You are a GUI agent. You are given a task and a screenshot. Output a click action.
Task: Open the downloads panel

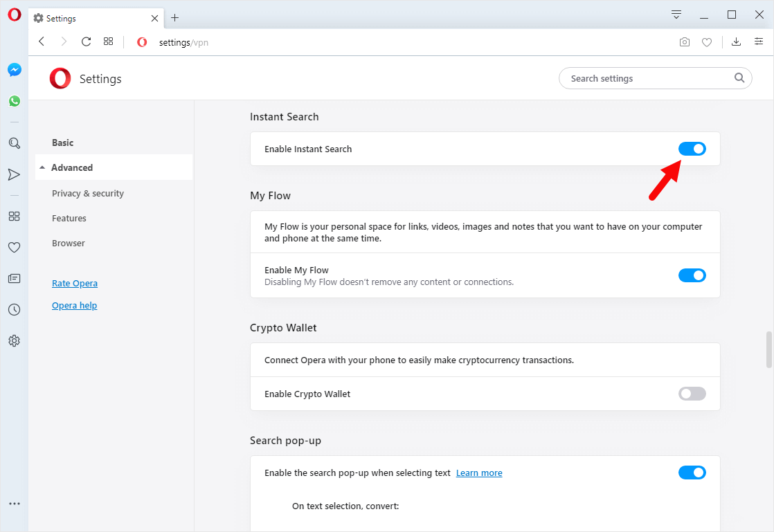(736, 42)
